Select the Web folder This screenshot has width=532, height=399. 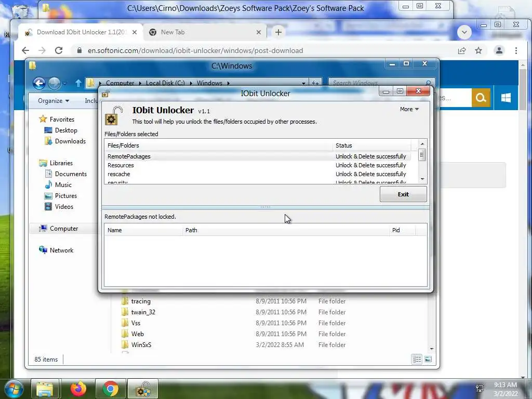pyautogui.click(x=137, y=334)
